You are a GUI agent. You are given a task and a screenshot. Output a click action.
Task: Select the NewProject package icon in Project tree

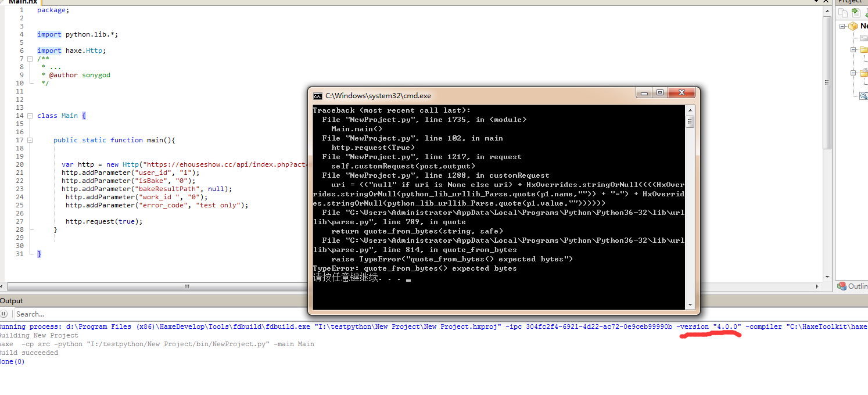[x=852, y=26]
